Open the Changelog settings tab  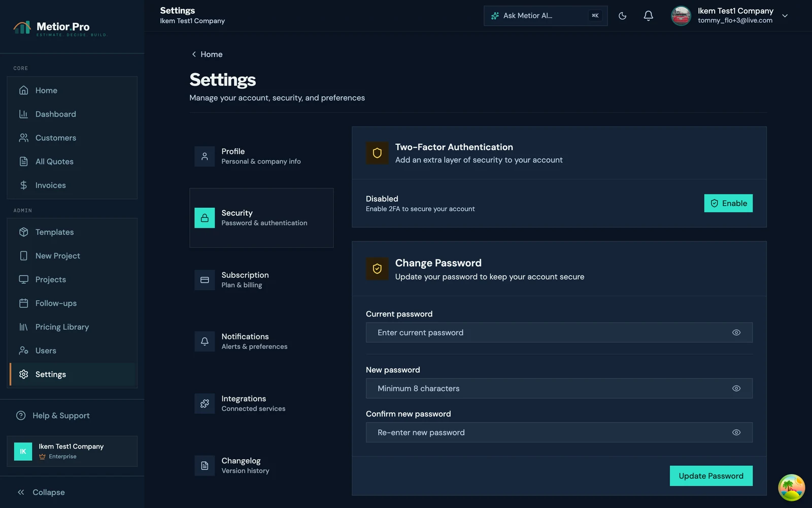click(x=261, y=465)
